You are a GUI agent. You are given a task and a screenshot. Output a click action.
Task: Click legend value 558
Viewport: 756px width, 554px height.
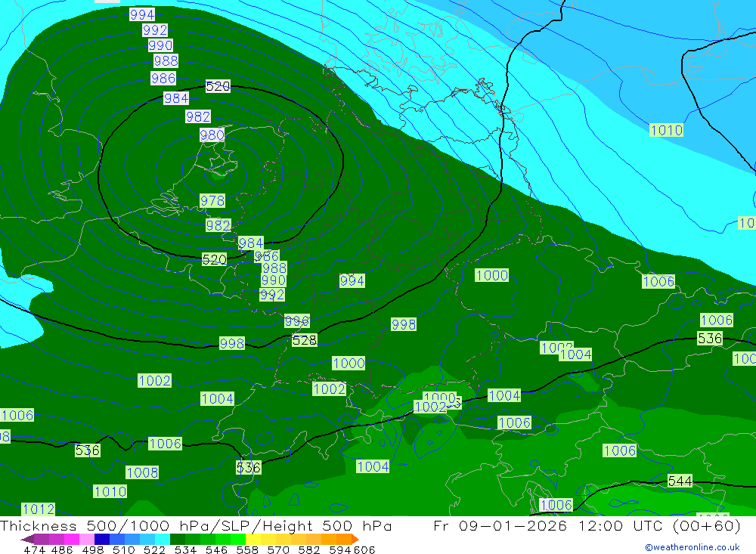(x=247, y=550)
